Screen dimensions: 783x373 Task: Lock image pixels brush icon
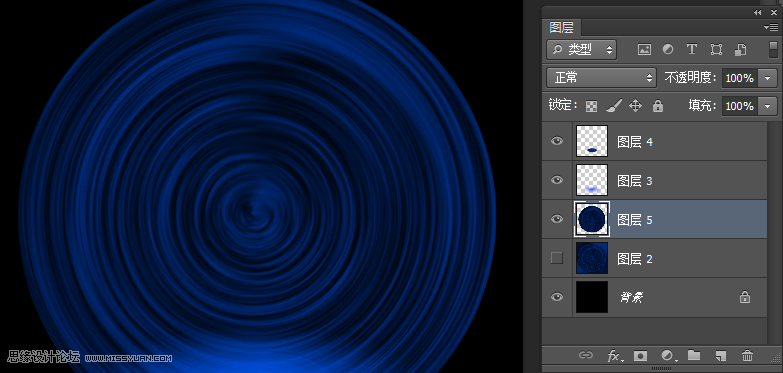[614, 105]
